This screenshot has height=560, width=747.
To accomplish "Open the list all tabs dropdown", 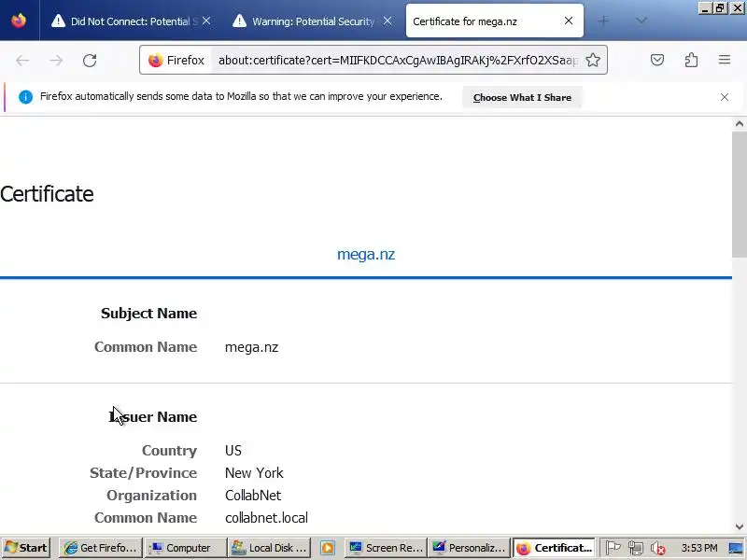I will [x=641, y=21].
